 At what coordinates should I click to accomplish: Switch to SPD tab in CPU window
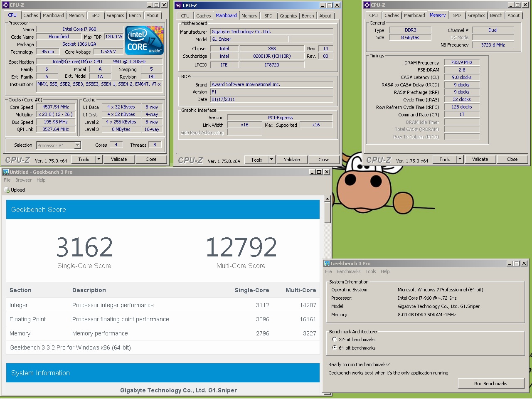pyautogui.click(x=96, y=15)
